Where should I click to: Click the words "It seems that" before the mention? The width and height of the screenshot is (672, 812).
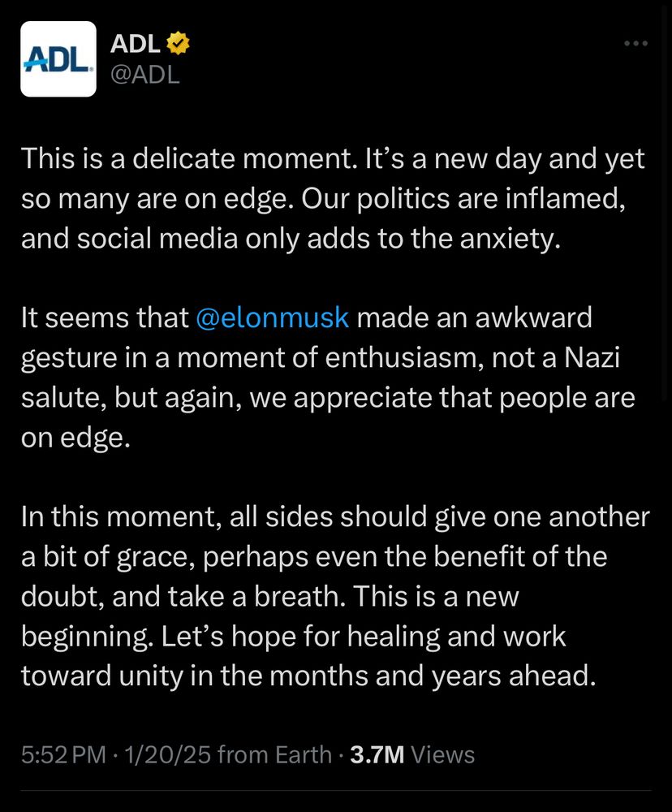105,317
